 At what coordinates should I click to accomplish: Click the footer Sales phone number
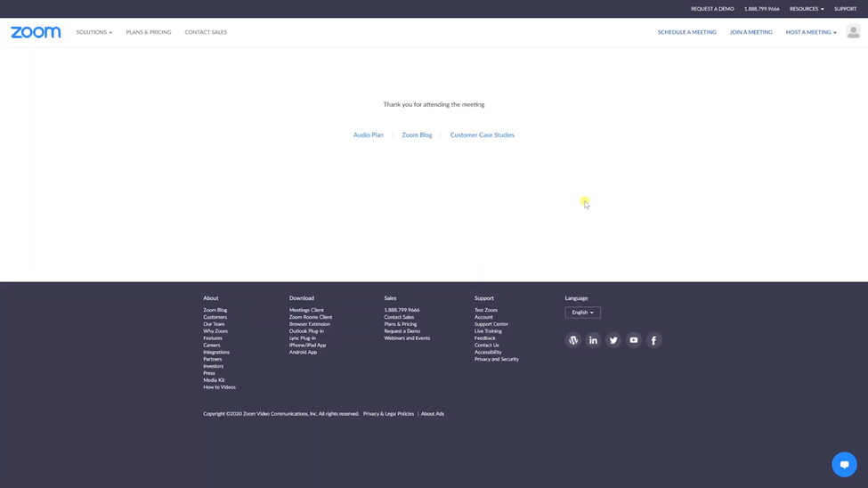click(x=402, y=310)
